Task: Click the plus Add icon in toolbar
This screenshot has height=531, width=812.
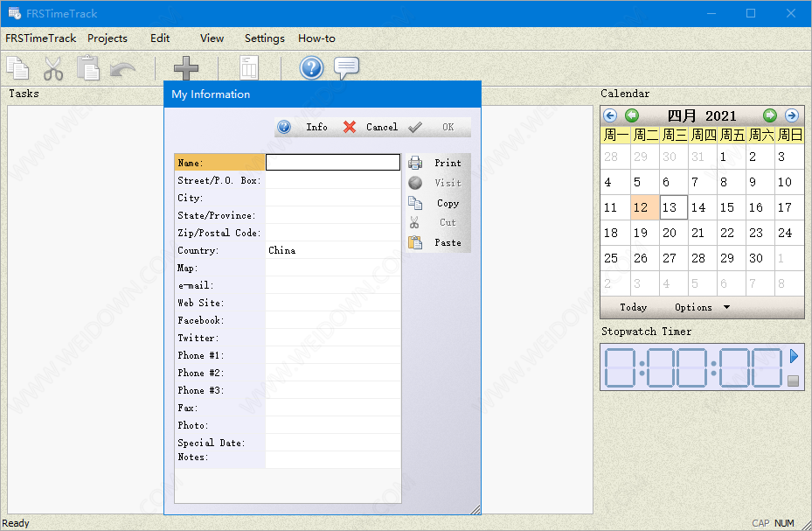Action: tap(186, 68)
